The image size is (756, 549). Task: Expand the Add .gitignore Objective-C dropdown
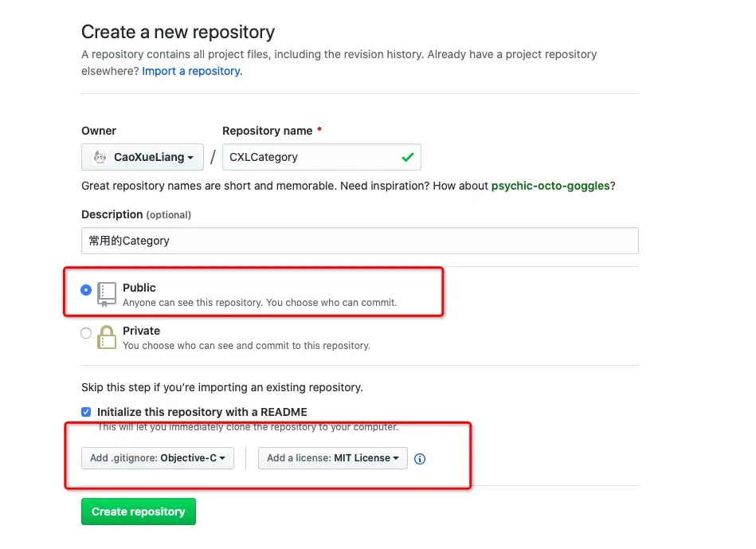[158, 458]
